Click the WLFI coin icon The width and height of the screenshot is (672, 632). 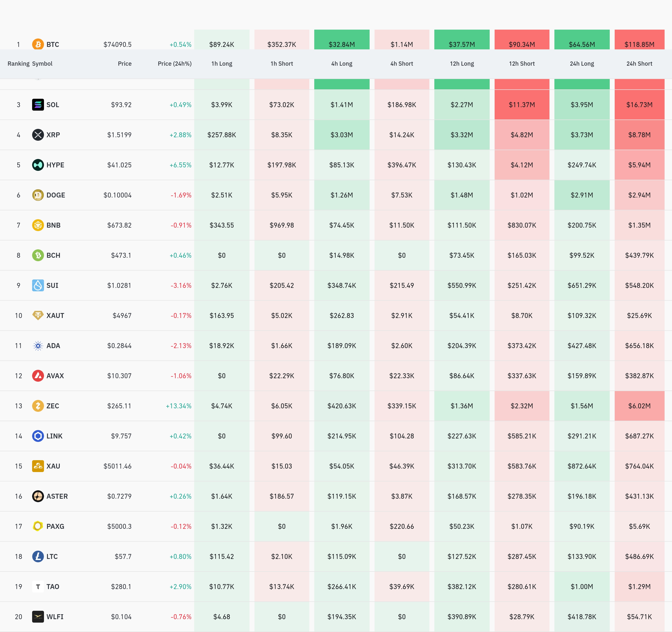coord(38,616)
